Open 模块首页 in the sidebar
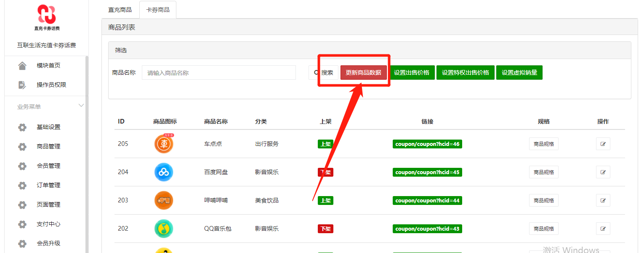 pyautogui.click(x=48, y=65)
